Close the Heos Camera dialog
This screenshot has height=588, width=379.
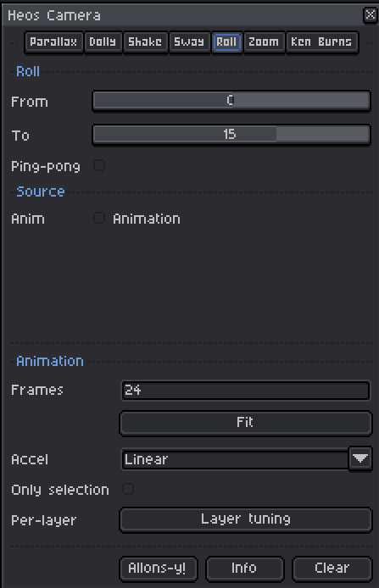pos(371,15)
